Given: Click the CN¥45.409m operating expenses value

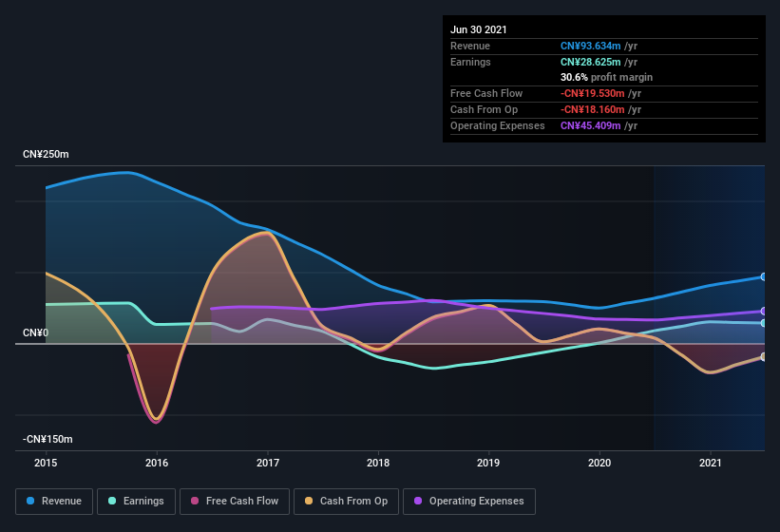Looking at the screenshot, I should (591, 125).
